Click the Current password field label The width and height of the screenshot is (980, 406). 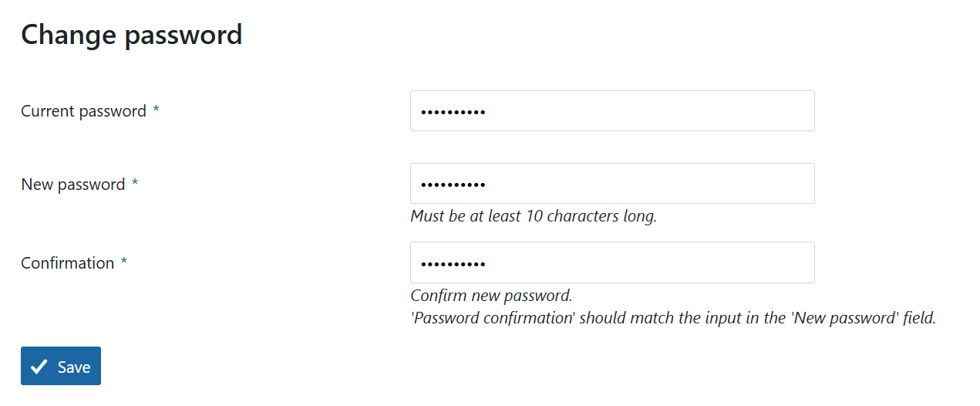(x=83, y=111)
